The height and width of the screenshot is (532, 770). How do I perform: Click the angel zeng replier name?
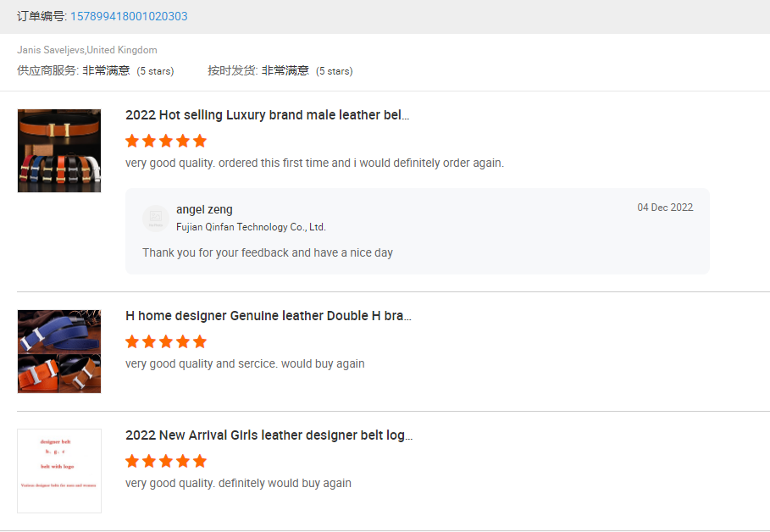click(x=204, y=209)
